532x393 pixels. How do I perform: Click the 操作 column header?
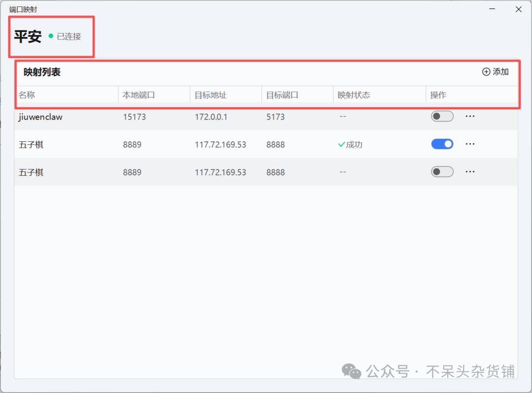click(x=438, y=95)
